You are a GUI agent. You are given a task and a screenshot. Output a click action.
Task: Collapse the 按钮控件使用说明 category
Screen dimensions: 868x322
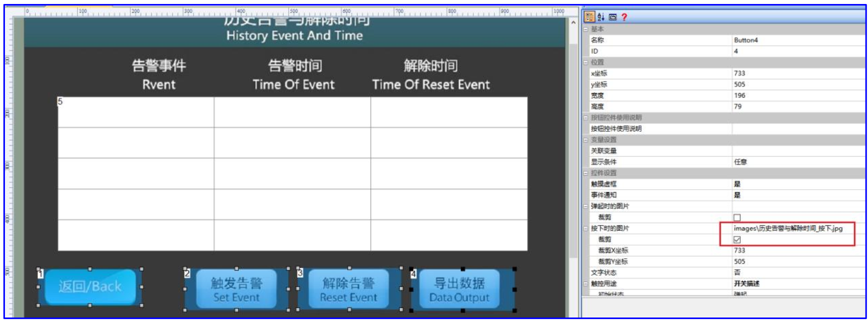[x=586, y=117]
